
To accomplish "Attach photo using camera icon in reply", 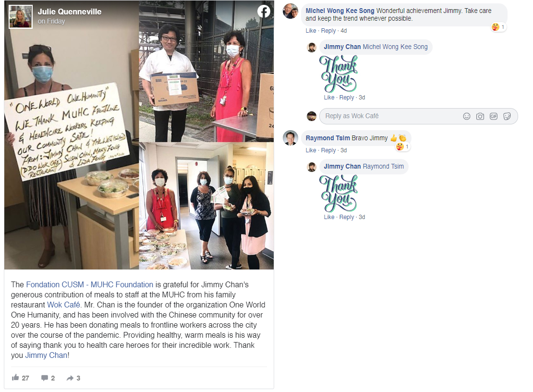I will pyautogui.click(x=480, y=116).
